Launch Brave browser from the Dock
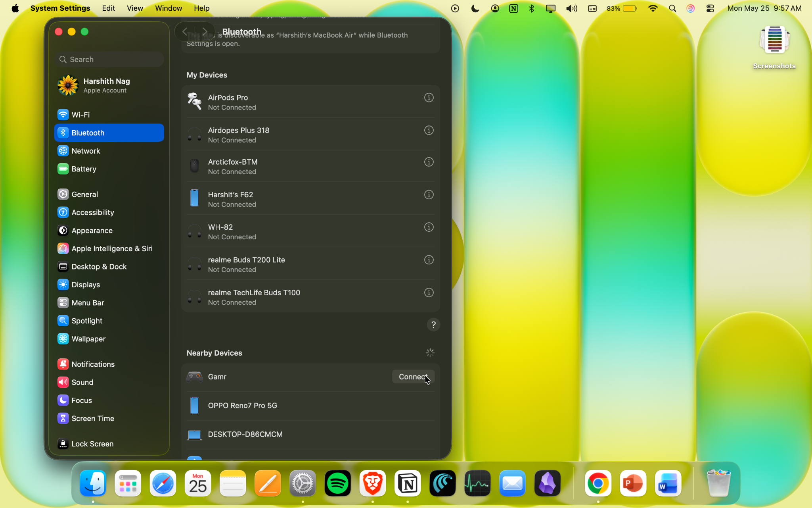 tap(373, 483)
